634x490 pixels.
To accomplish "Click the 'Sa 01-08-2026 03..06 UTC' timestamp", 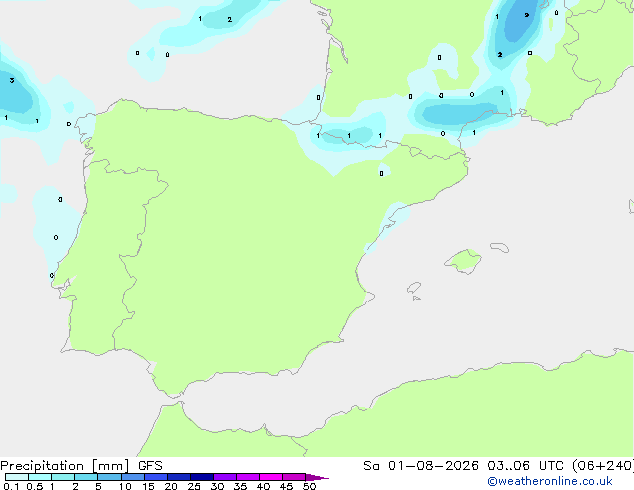I will [x=463, y=466].
